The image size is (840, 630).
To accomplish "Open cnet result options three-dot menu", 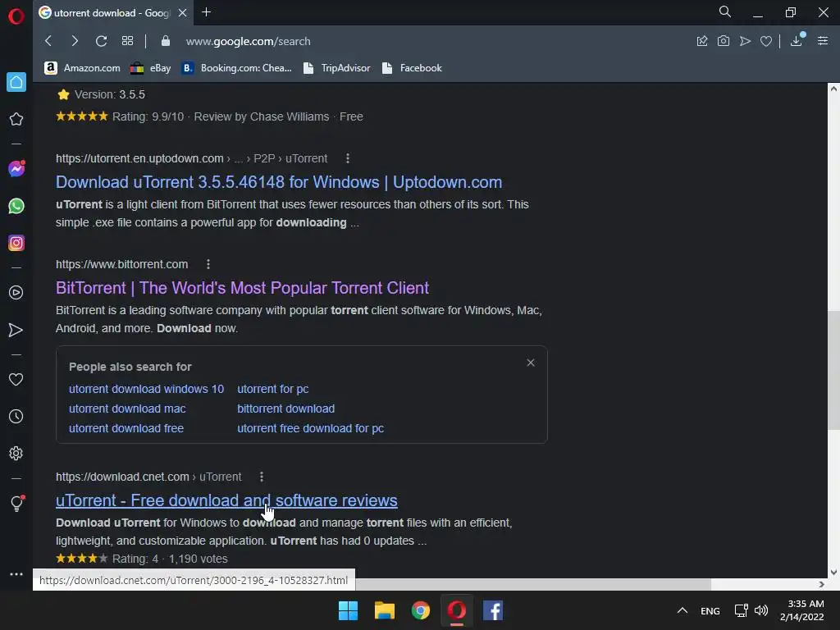I will [262, 477].
